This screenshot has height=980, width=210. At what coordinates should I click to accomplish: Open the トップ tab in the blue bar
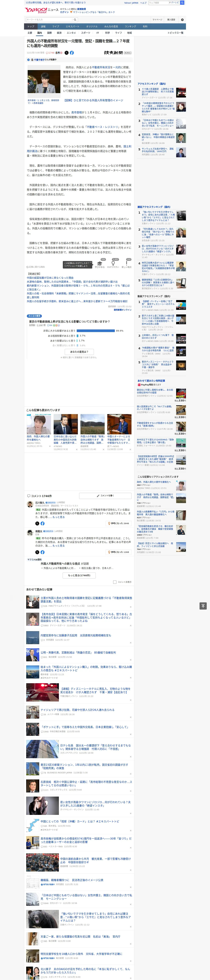point(31,27)
